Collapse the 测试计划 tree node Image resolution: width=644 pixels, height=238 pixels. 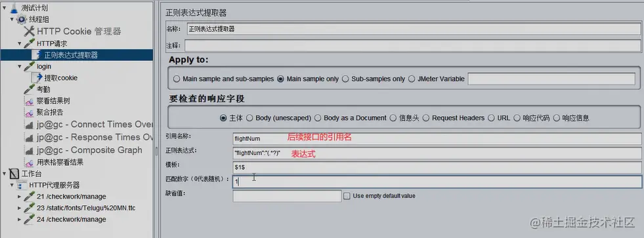4,7
